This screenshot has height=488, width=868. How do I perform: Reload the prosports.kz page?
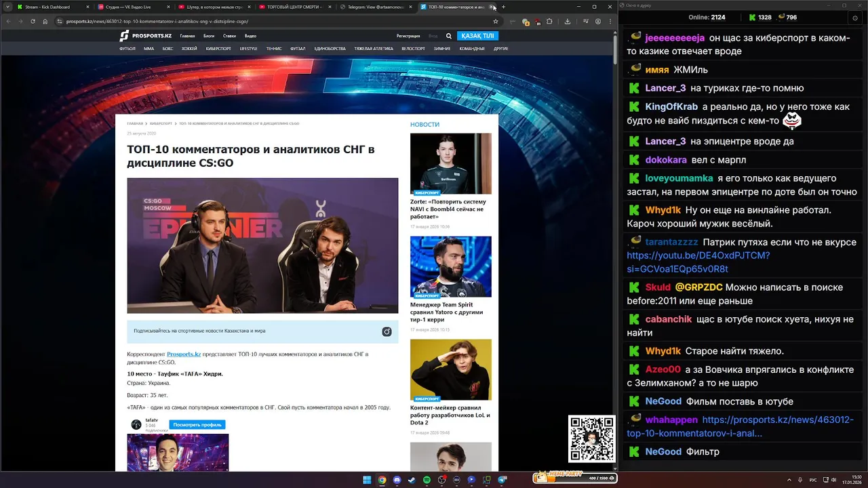pos(33,21)
